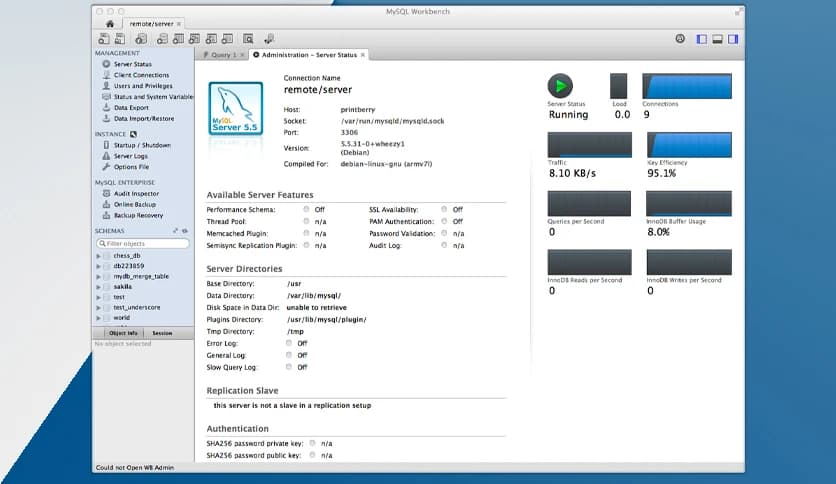Switch to Object Info tab
The image size is (836, 484).
click(x=123, y=333)
